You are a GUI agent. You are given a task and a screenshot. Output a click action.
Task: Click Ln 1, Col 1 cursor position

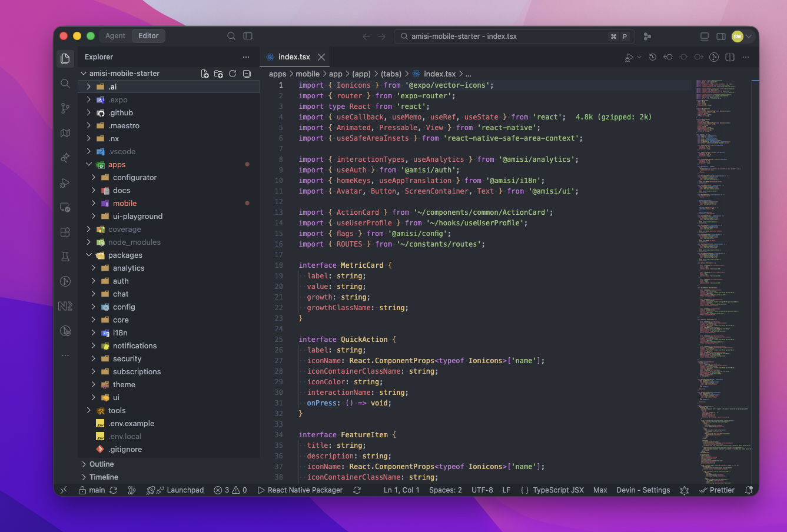coord(401,490)
